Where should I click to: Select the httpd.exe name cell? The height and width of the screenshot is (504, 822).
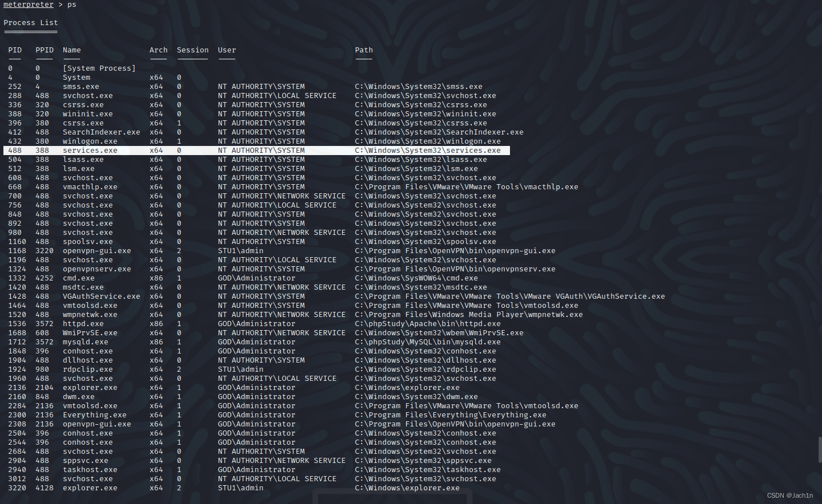tap(83, 324)
